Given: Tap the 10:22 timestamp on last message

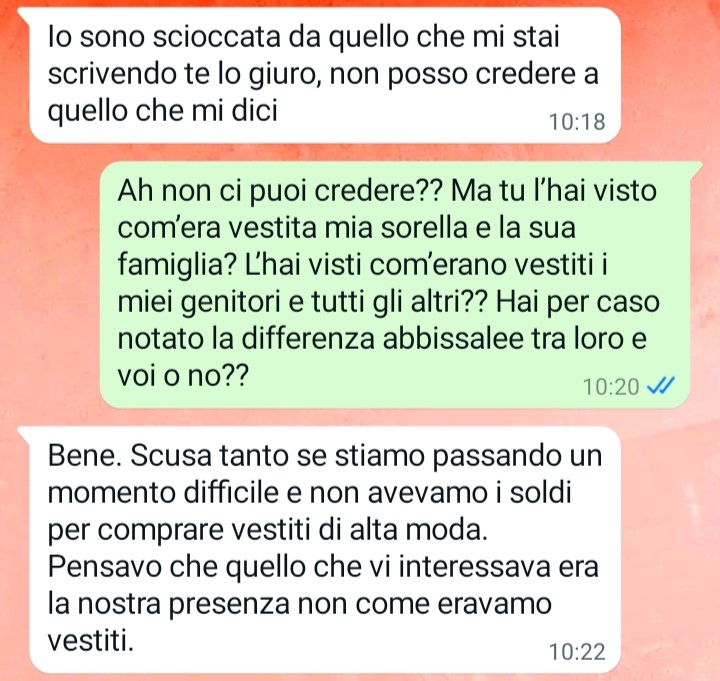Looking at the screenshot, I should [577, 652].
